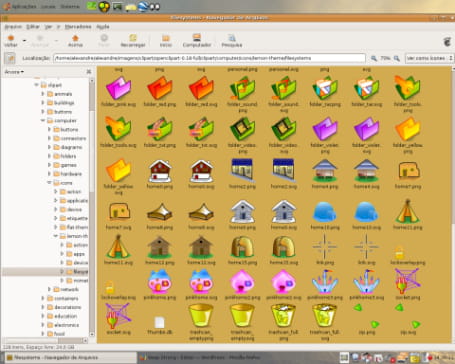Screen dimensions: 455x364
Task: Toggle text-based location bar button
Action: coord(10,58)
